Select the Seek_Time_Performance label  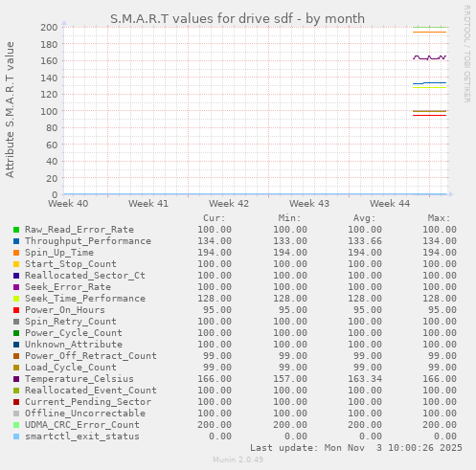(85, 299)
